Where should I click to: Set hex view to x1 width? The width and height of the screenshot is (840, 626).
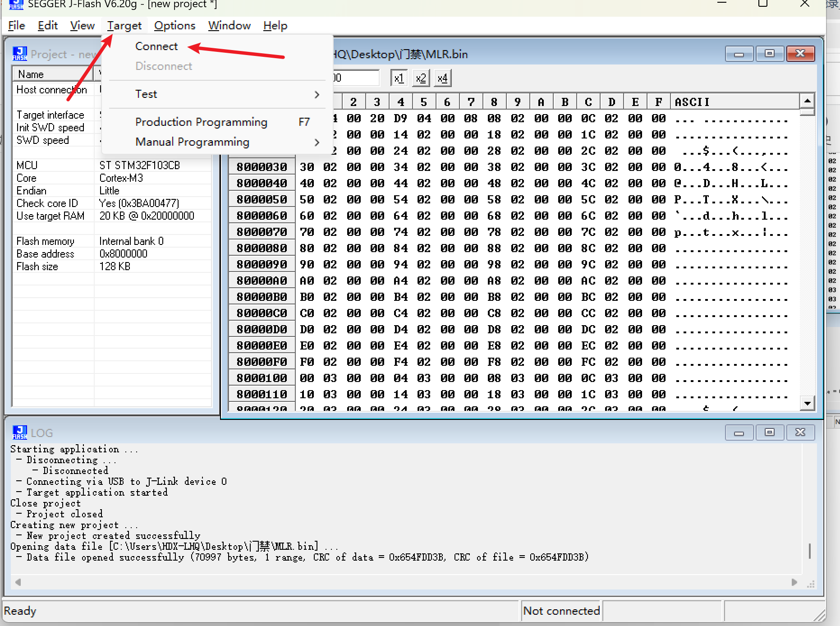click(399, 78)
